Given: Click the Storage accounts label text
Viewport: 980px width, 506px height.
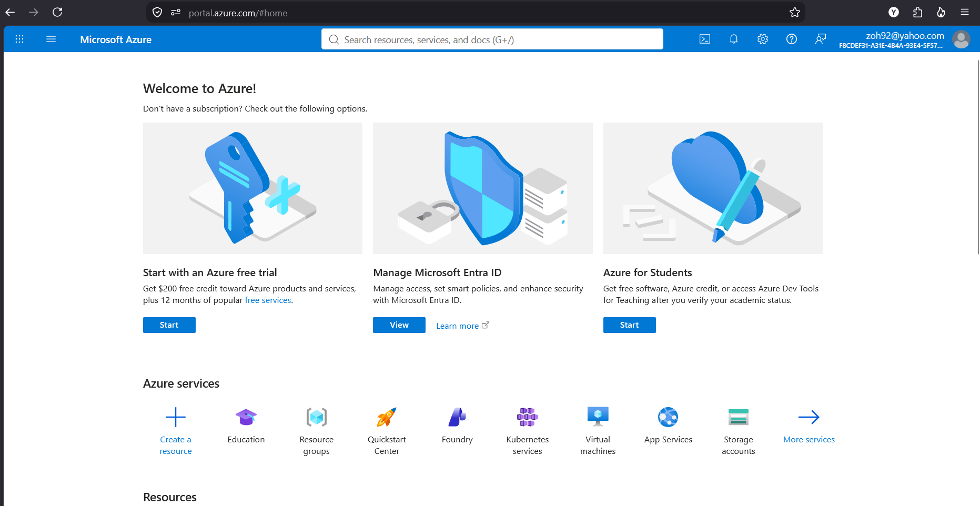Looking at the screenshot, I should [x=739, y=446].
